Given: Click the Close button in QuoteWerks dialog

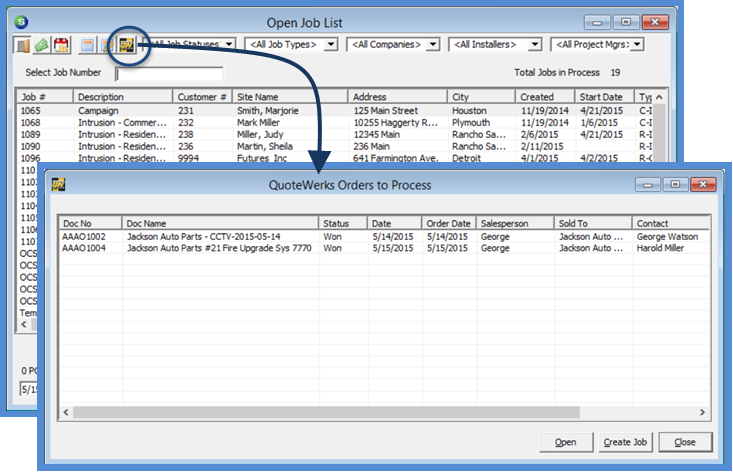Looking at the screenshot, I should 685,442.
